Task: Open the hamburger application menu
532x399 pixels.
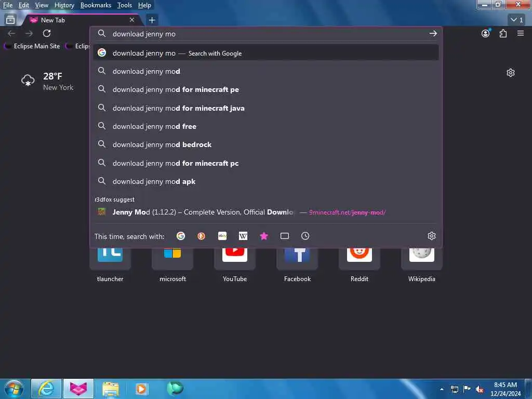Action: point(521,33)
